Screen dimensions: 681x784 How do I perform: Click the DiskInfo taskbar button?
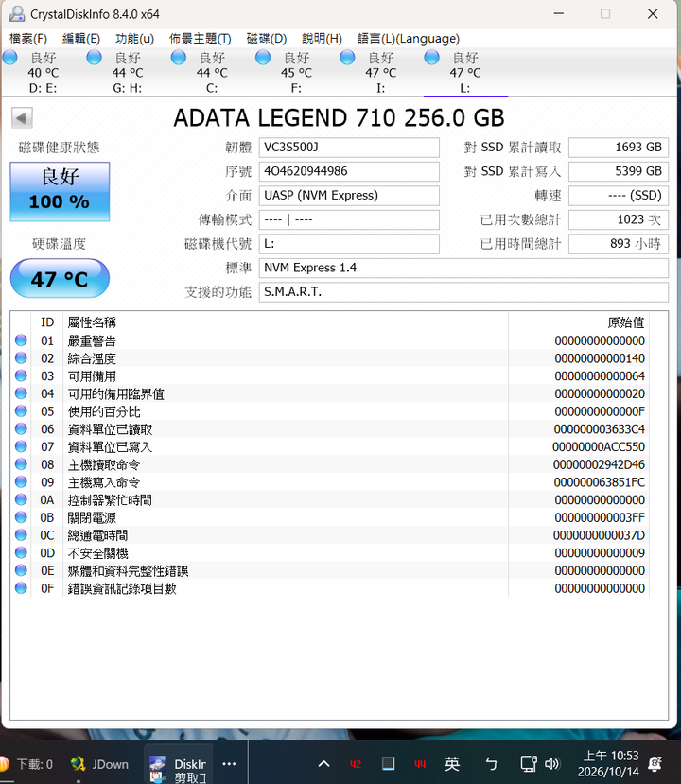(x=179, y=764)
